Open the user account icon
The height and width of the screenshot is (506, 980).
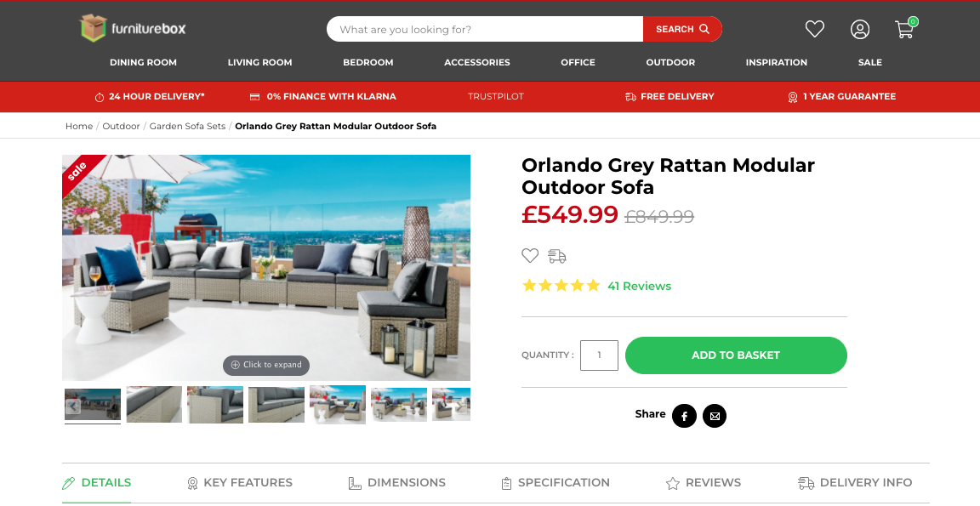pyautogui.click(x=860, y=30)
